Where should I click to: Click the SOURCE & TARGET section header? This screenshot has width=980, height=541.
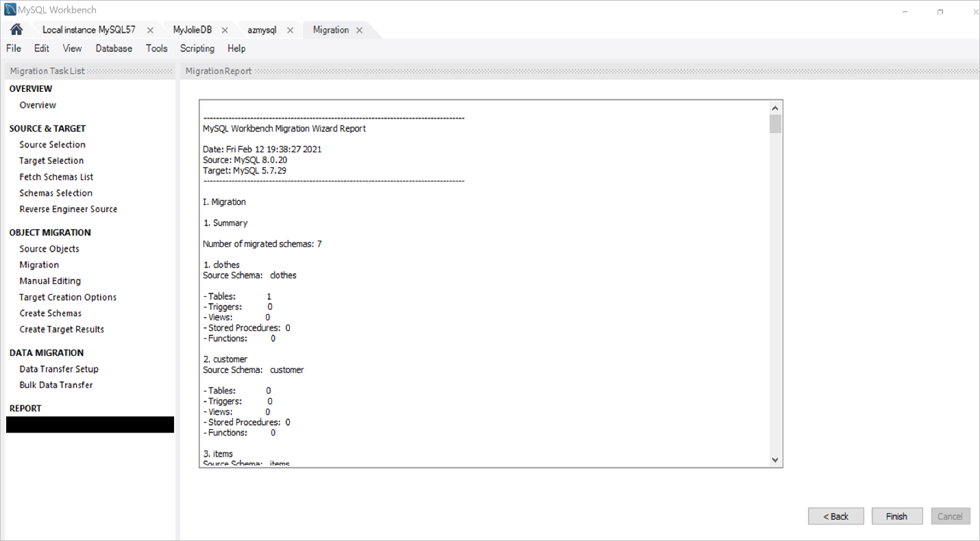[47, 128]
